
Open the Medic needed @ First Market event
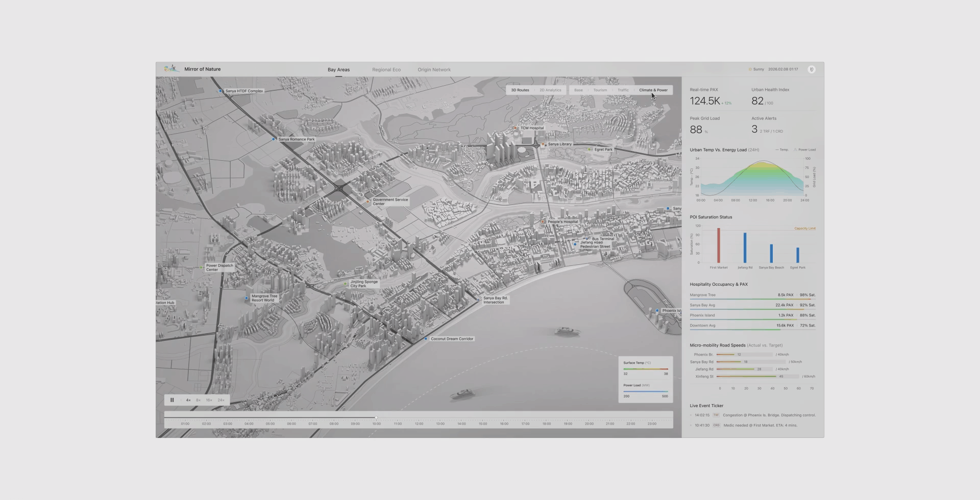760,426
